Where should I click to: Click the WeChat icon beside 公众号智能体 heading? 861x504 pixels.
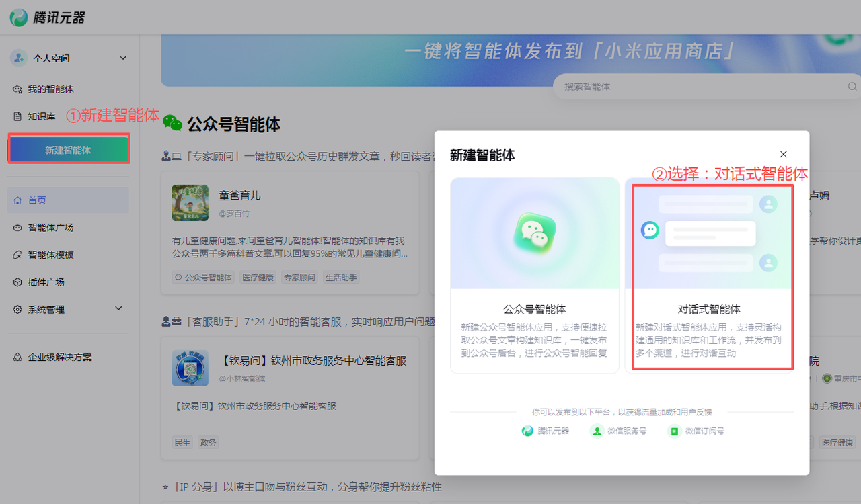[172, 124]
